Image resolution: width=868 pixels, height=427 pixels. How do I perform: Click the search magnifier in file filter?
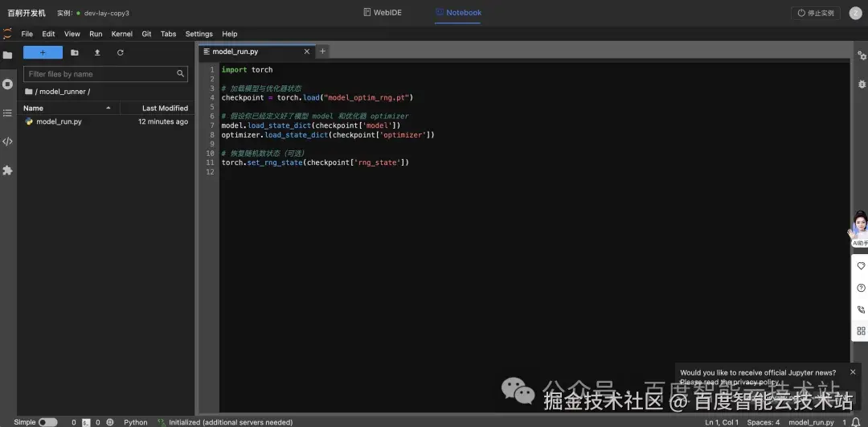click(181, 74)
